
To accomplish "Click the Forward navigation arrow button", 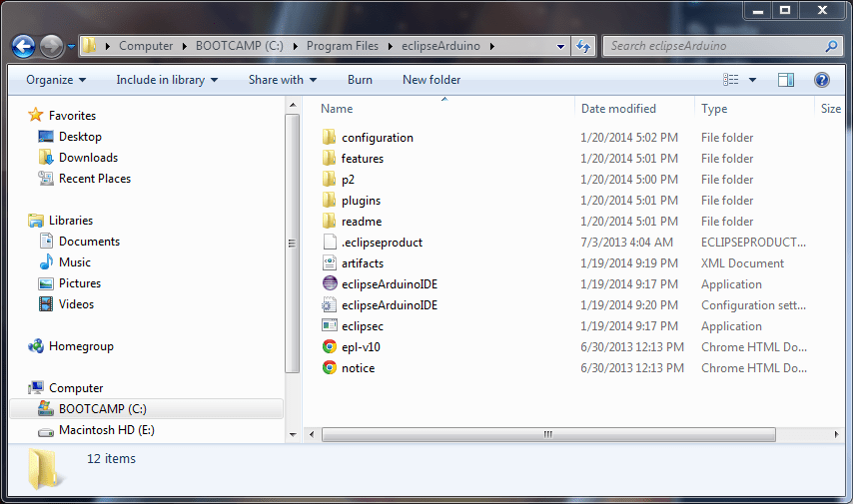I will click(52, 46).
